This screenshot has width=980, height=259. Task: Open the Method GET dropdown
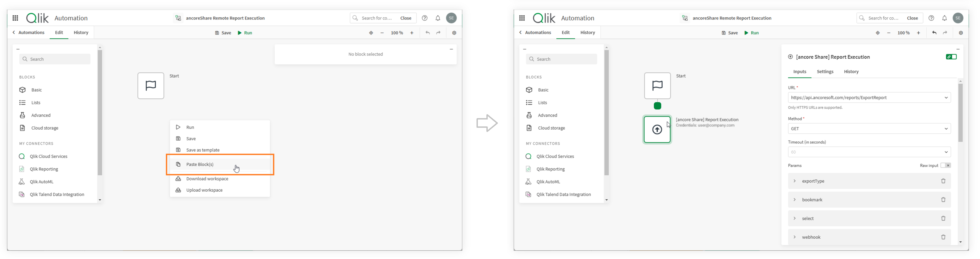869,129
